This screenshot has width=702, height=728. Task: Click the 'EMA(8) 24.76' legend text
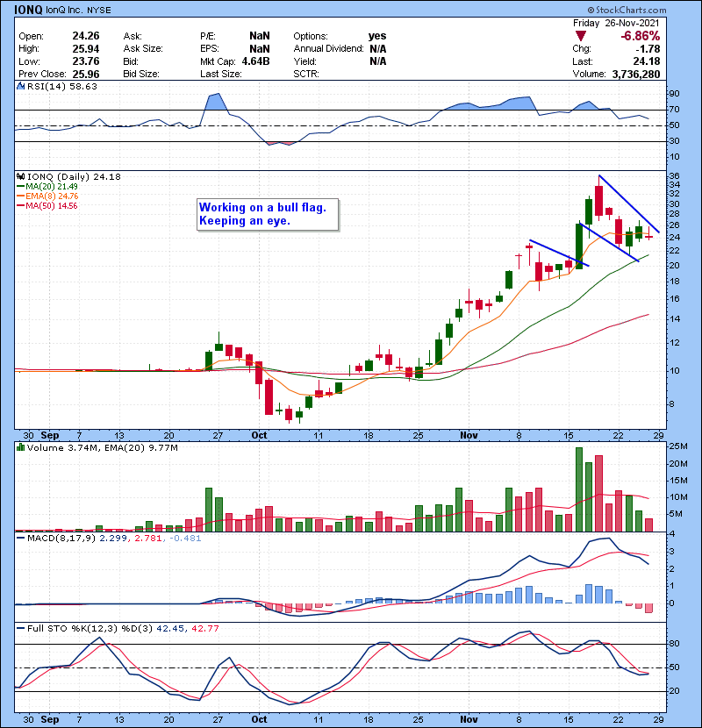coord(52,196)
